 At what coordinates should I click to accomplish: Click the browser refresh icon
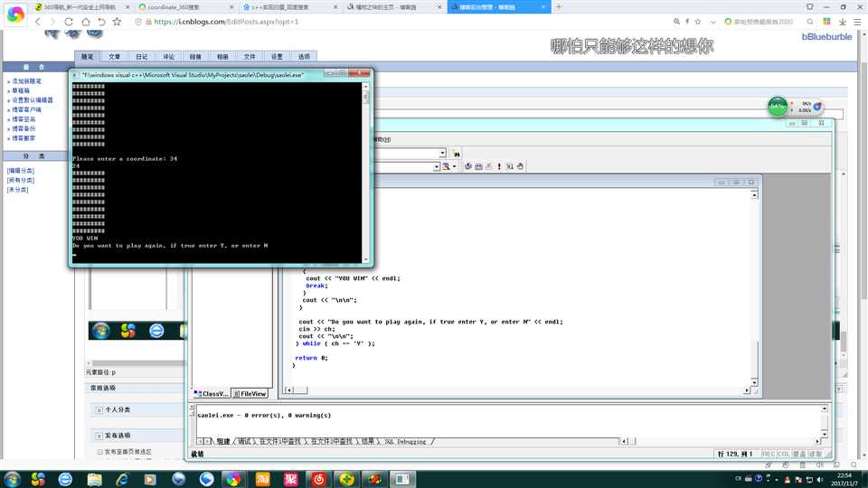(x=69, y=22)
